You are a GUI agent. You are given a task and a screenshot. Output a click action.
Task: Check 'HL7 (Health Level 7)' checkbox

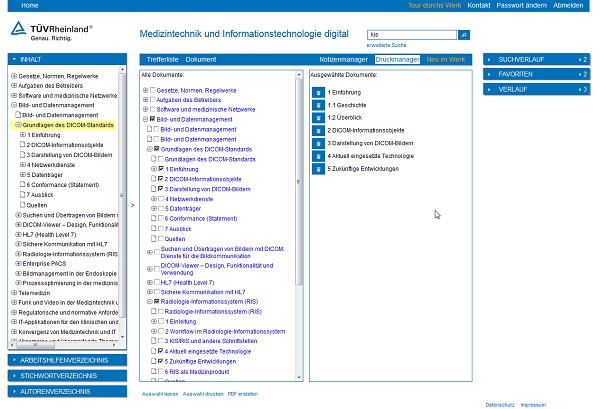(x=157, y=282)
